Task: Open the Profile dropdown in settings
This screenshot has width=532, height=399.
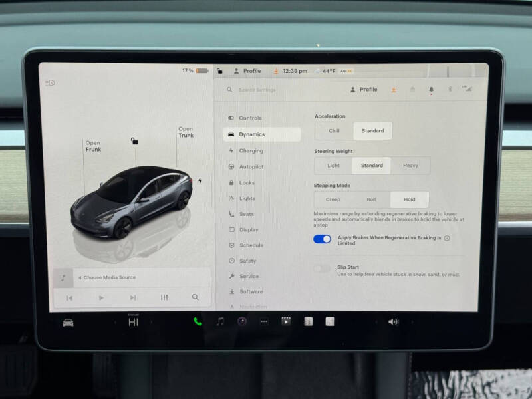Action: coord(364,88)
